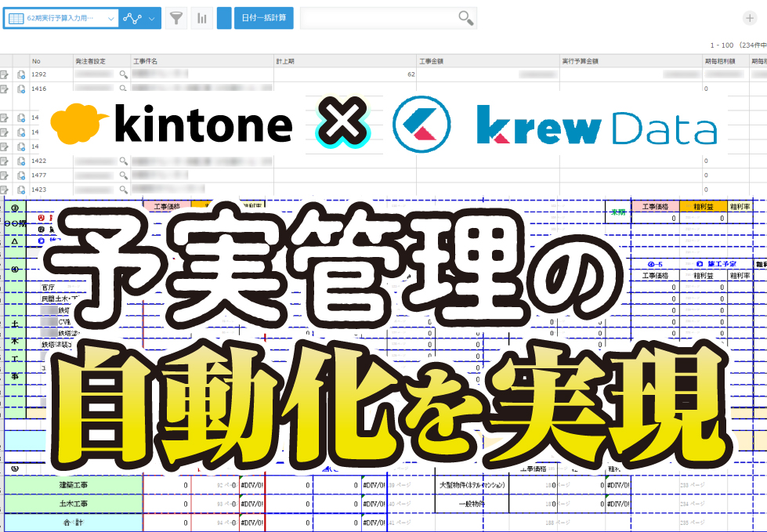Open edit icon for record 1292

point(5,74)
